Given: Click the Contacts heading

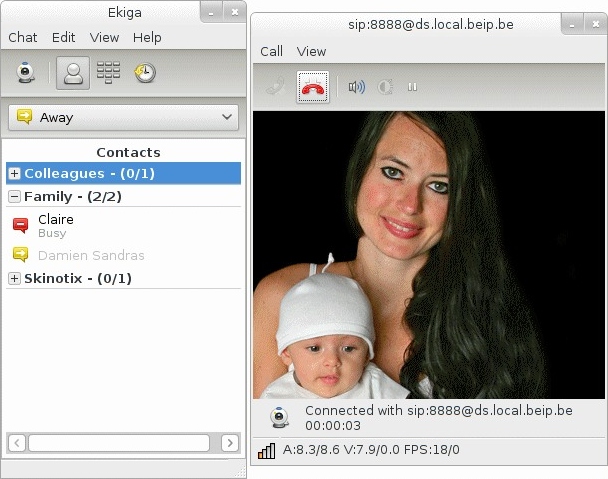Looking at the screenshot, I should coord(128,152).
